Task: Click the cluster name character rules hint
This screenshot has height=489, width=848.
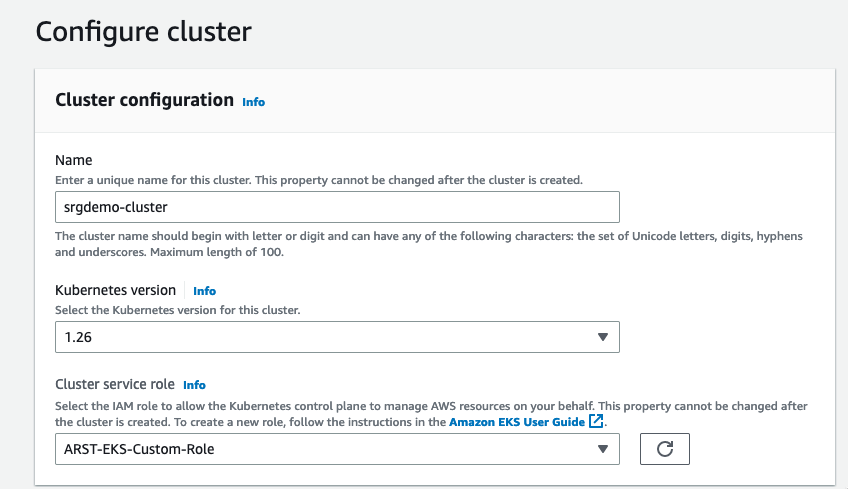Action: (428, 243)
